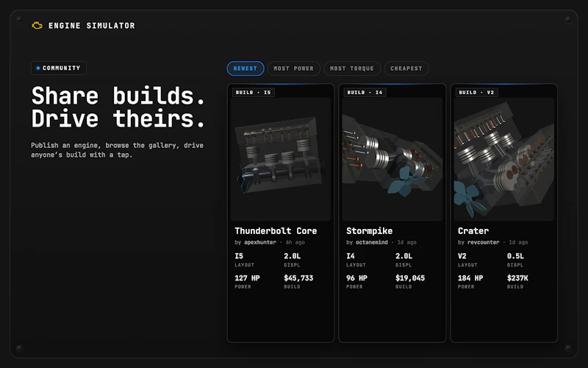Click the 6h ago timestamp
Screen dimensions: 588x368
click(x=295, y=242)
